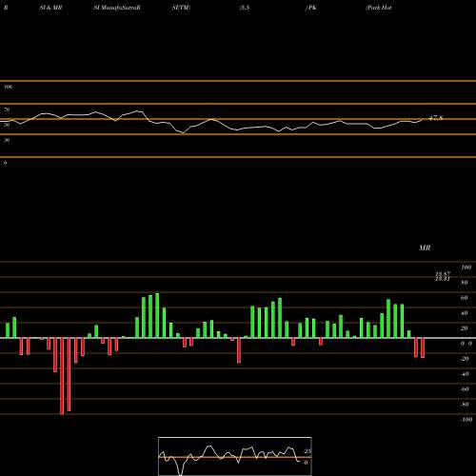Click the 20 label on MR axis
Screen dimensions: 476x476
[465, 328]
